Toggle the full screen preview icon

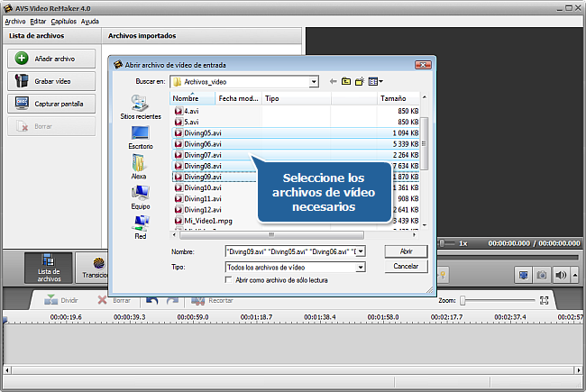click(x=523, y=276)
